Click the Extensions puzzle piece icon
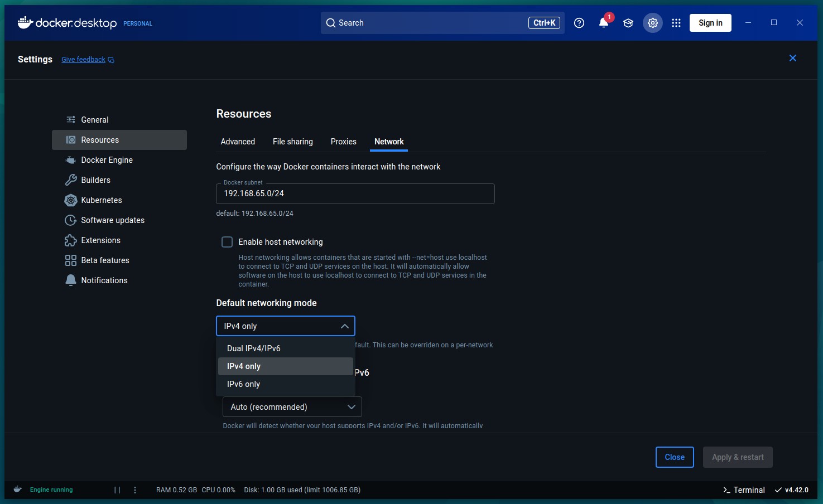The height and width of the screenshot is (504, 823). pos(71,240)
